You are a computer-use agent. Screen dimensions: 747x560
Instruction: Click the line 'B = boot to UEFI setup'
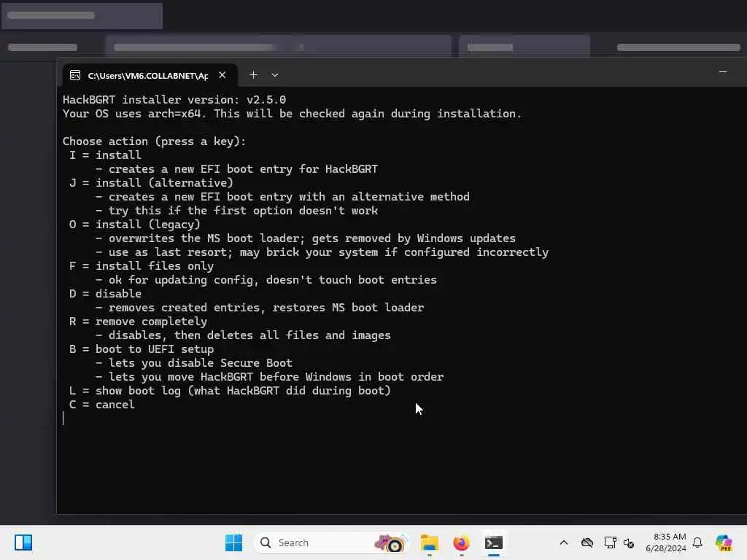pyautogui.click(x=141, y=349)
